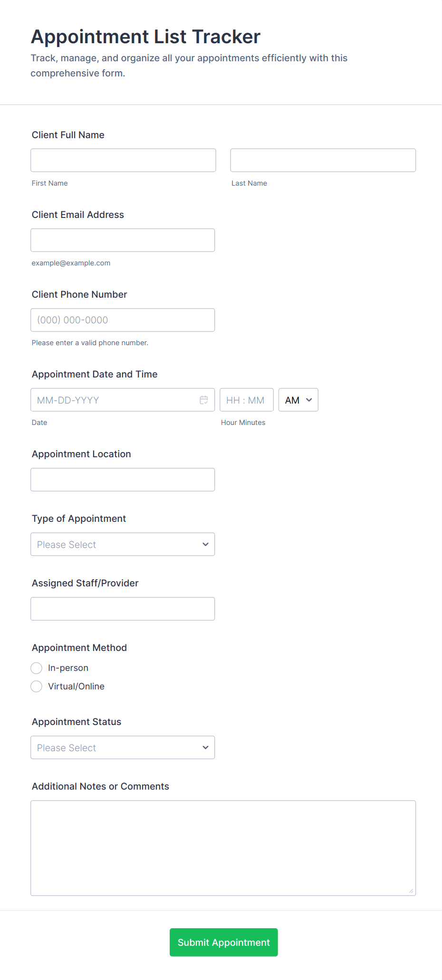Viewport: 442px width, 980px height.
Task: Focus the MM-DD-YYYY date input
Action: point(114,400)
